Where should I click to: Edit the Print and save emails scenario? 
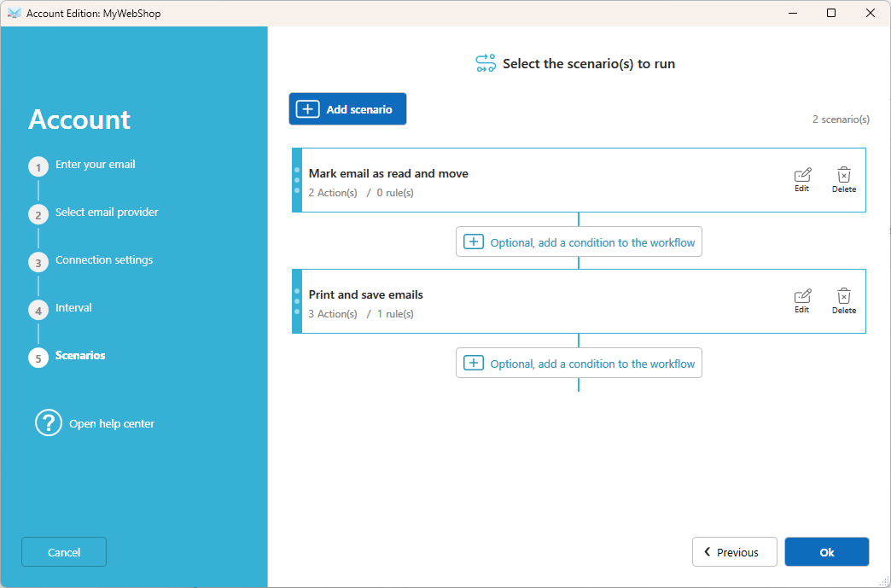(x=801, y=301)
